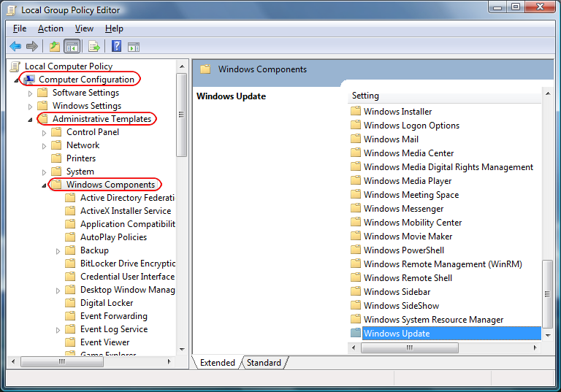Expand the Desktop Window Manager node

(58, 291)
